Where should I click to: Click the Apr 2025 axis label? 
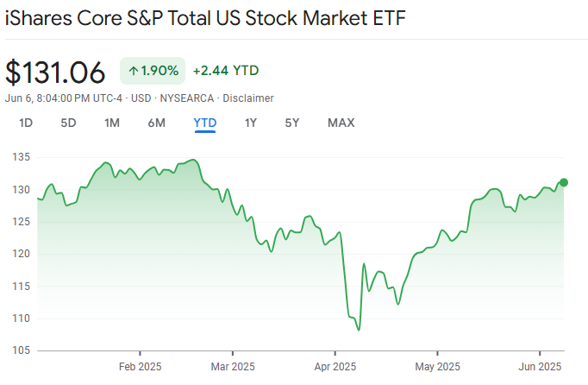pyautogui.click(x=335, y=366)
